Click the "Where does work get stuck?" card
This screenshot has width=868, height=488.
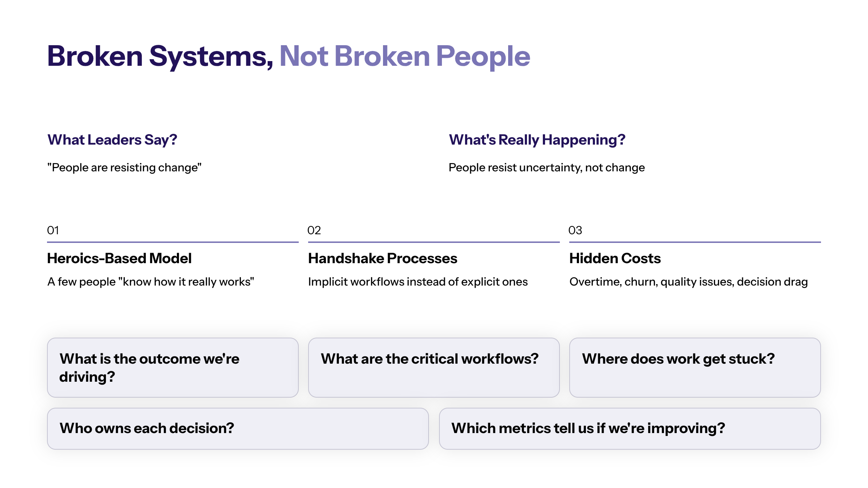(694, 368)
